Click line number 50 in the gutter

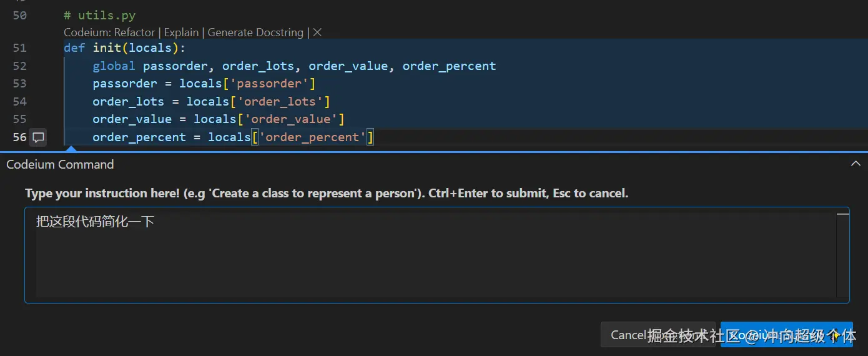coord(19,15)
